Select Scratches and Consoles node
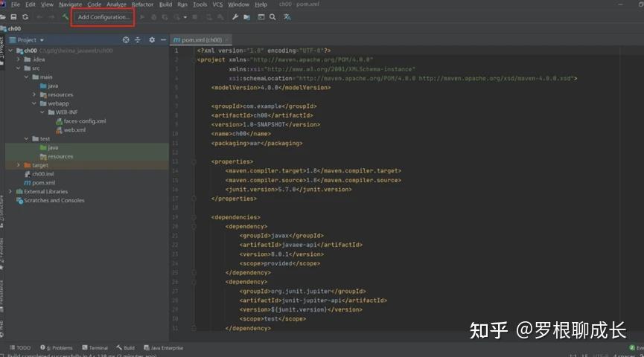Viewport: 644px width, 357px height. click(x=50, y=200)
